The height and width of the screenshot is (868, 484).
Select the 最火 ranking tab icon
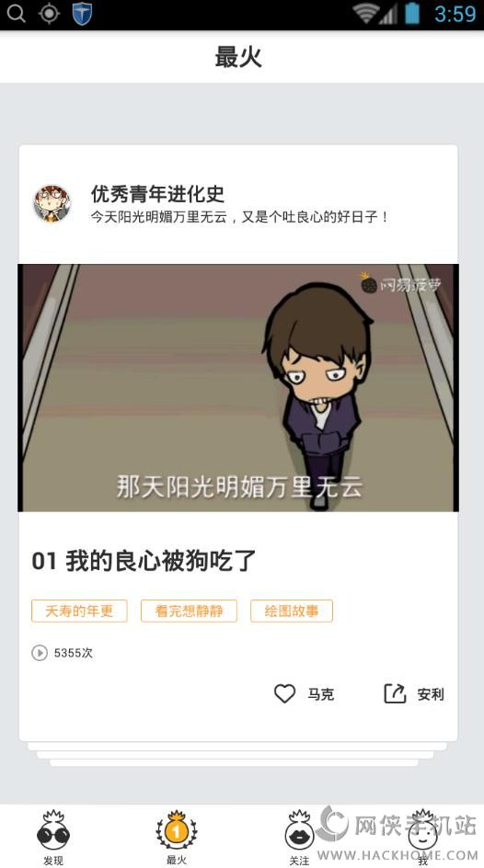tap(177, 829)
